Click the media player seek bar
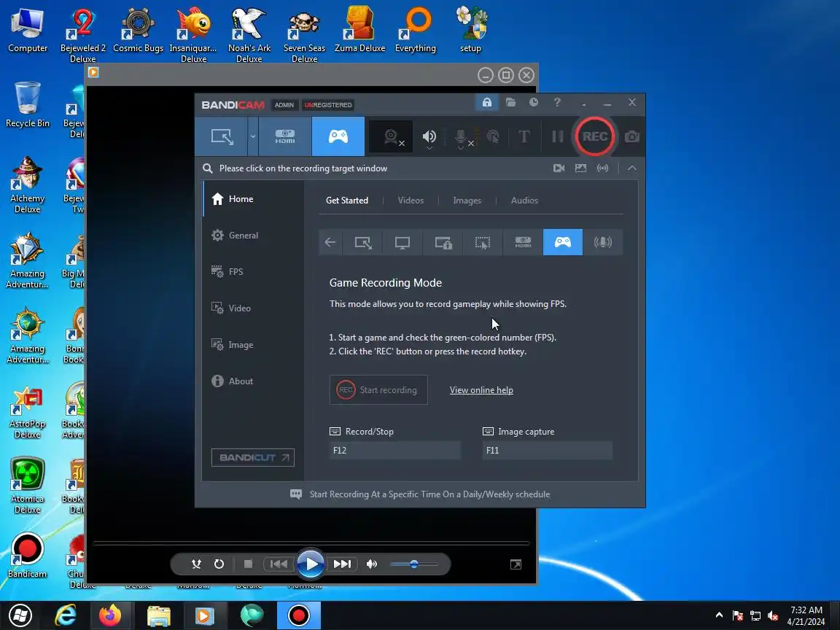The height and width of the screenshot is (630, 840). 311,543
